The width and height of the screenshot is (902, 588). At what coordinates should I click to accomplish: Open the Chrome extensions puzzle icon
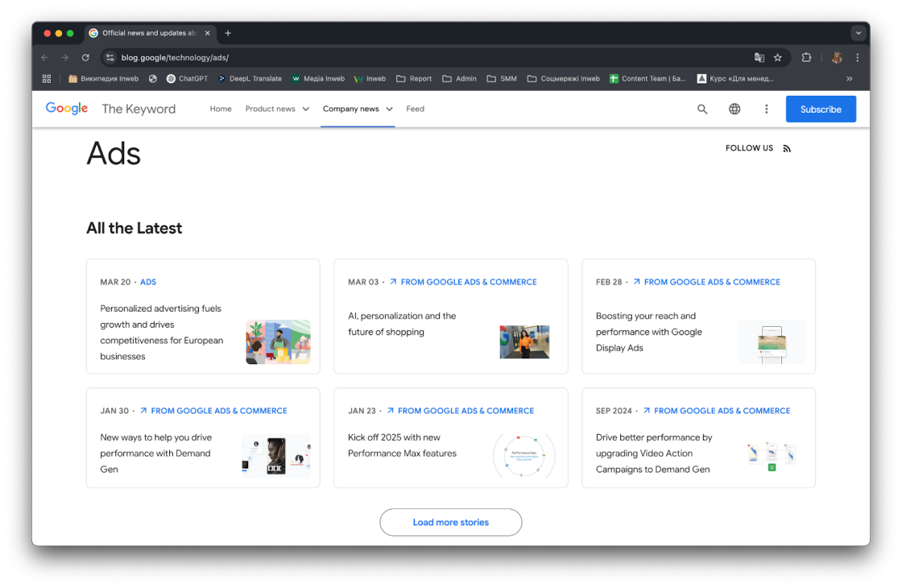coord(806,57)
